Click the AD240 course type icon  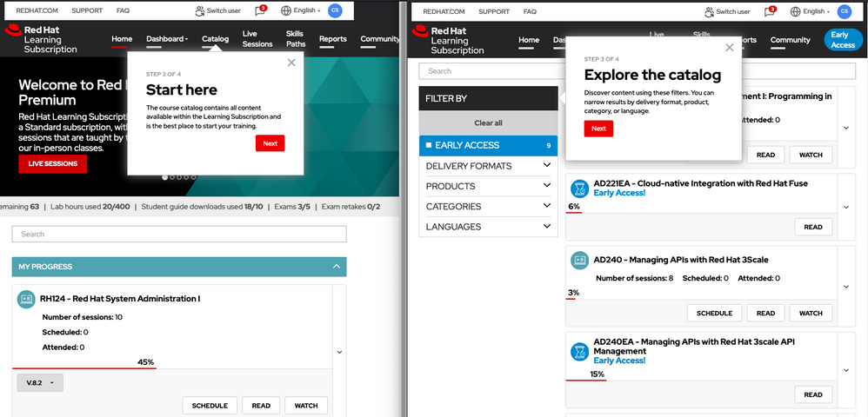click(x=579, y=260)
